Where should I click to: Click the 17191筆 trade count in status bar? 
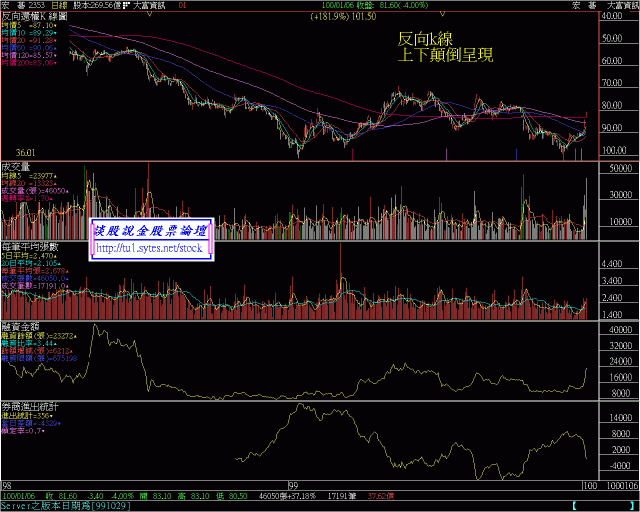(x=342, y=496)
